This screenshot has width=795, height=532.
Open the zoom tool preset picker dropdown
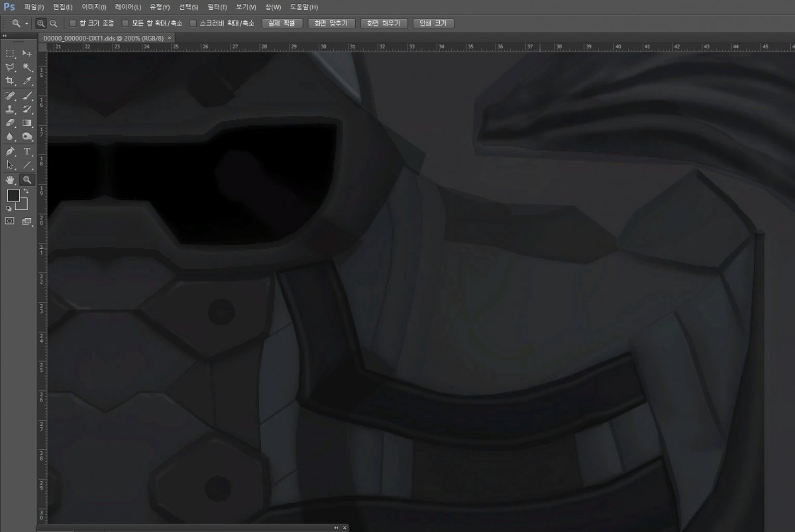tap(26, 23)
